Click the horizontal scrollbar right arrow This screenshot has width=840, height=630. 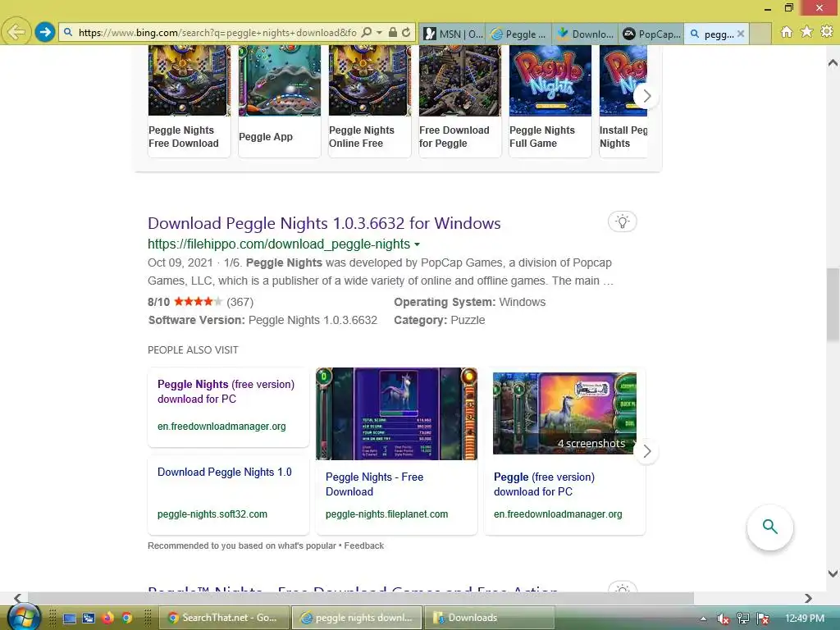click(808, 598)
